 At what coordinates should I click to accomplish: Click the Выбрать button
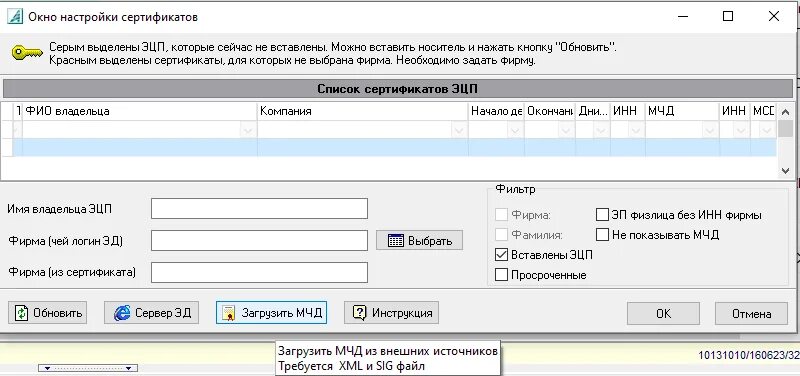(x=419, y=240)
